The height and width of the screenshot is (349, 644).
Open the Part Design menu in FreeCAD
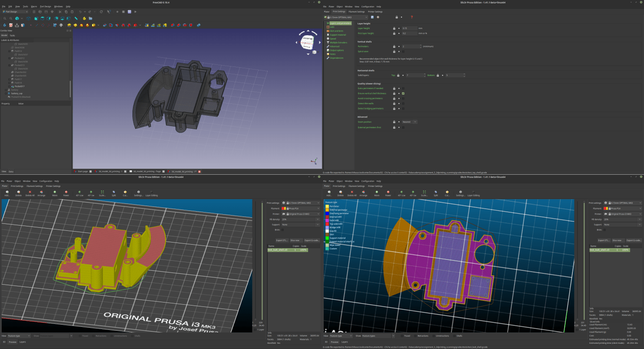pyautogui.click(x=45, y=7)
